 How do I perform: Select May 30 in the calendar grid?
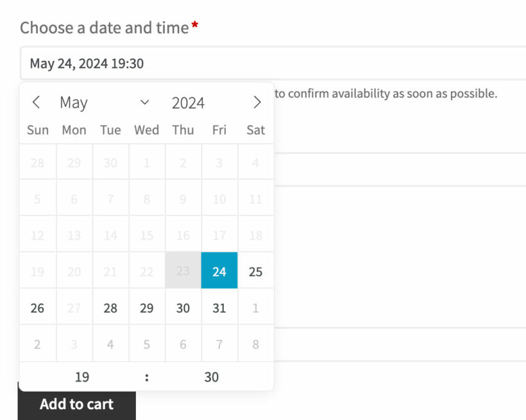[183, 308]
